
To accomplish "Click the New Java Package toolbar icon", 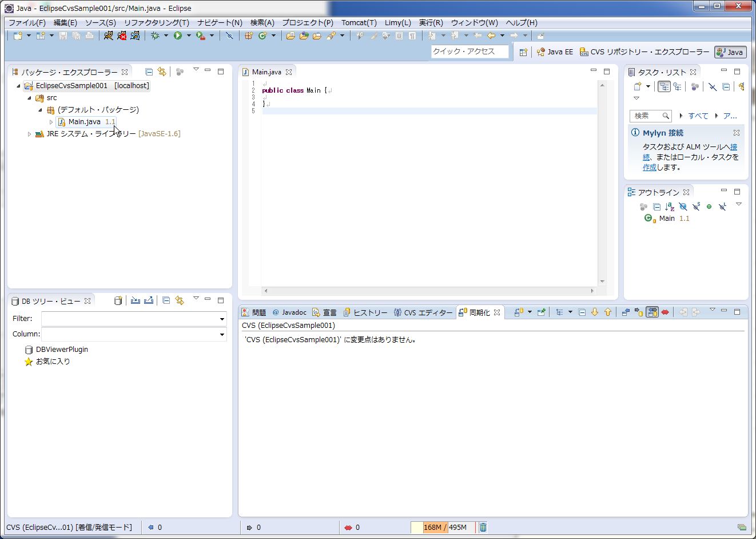I will (249, 35).
